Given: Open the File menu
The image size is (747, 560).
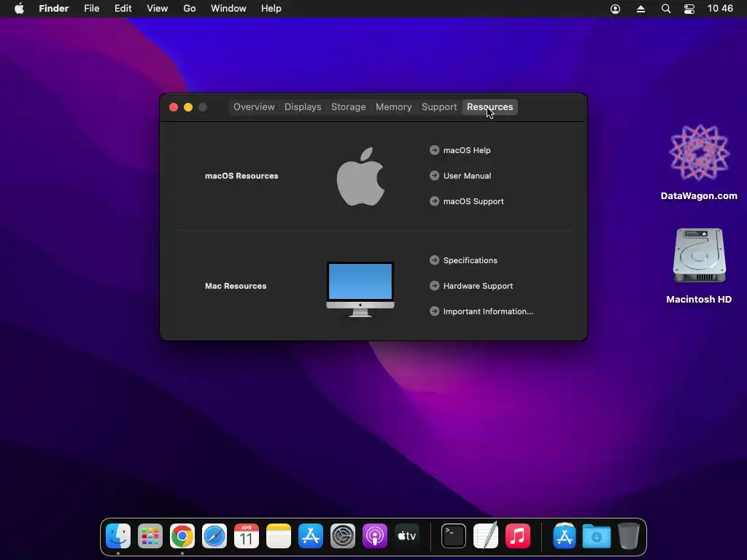Looking at the screenshot, I should pyautogui.click(x=91, y=9).
